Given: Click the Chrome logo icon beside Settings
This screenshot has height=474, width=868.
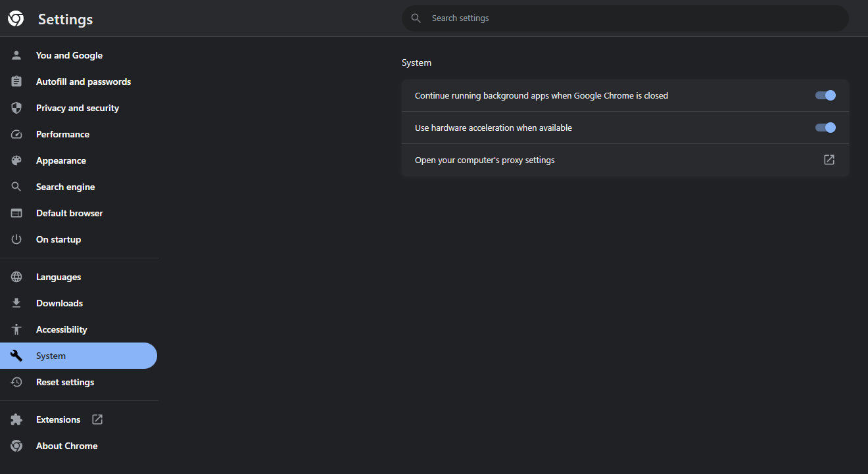Looking at the screenshot, I should point(16,19).
